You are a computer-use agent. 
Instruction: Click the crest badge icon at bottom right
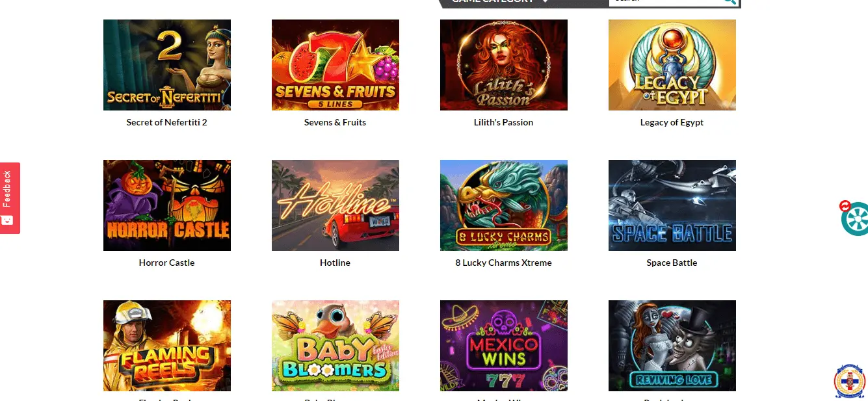(x=850, y=382)
